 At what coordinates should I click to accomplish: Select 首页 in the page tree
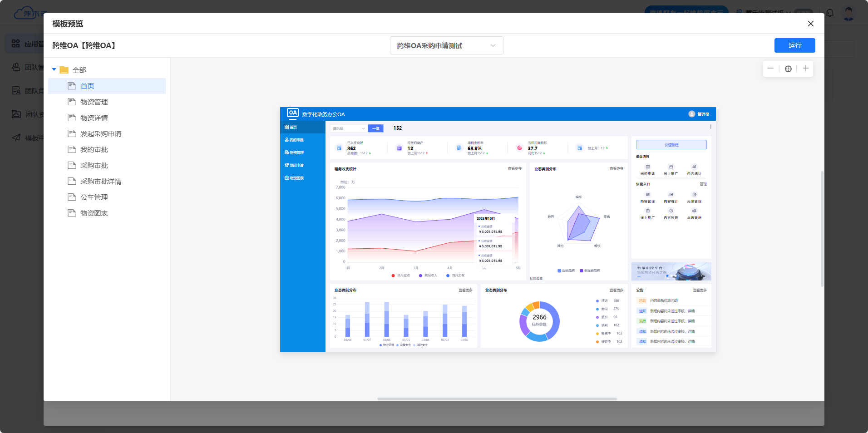(x=87, y=86)
